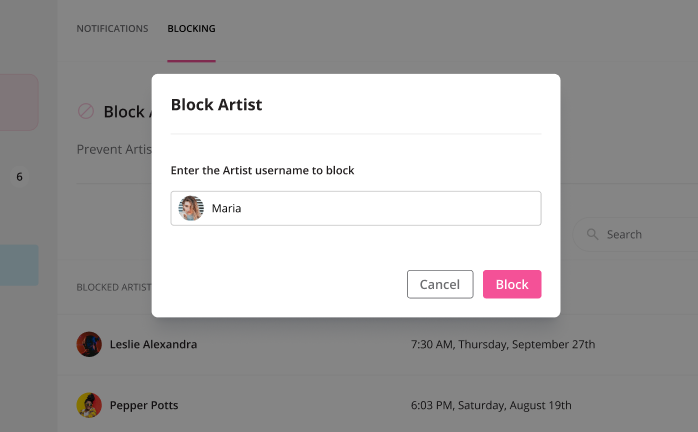Select the Blocking tab

191,28
